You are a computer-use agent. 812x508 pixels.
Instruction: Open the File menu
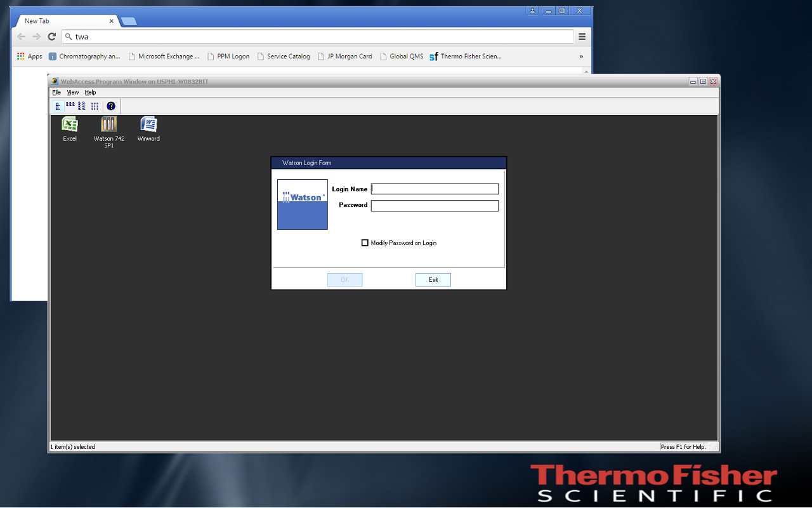tap(56, 92)
